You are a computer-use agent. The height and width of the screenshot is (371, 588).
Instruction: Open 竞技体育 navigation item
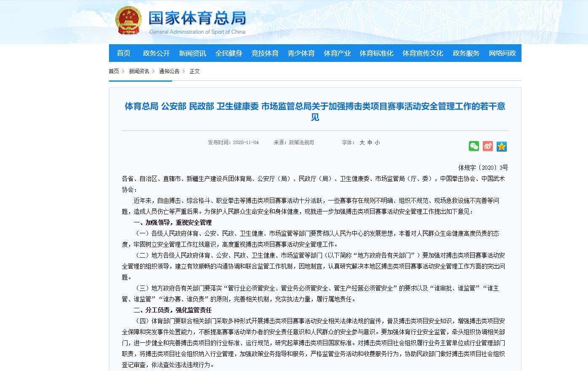pos(265,53)
